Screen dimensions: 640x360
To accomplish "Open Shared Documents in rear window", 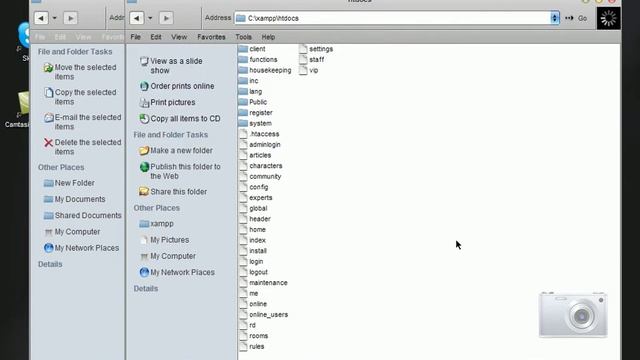I will point(82,216).
